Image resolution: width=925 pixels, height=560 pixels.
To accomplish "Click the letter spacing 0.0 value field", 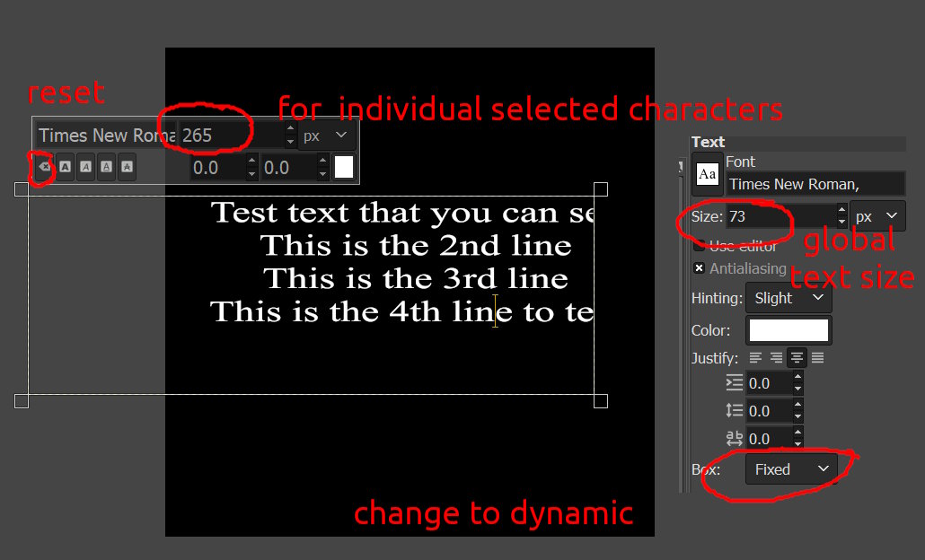I will point(768,439).
